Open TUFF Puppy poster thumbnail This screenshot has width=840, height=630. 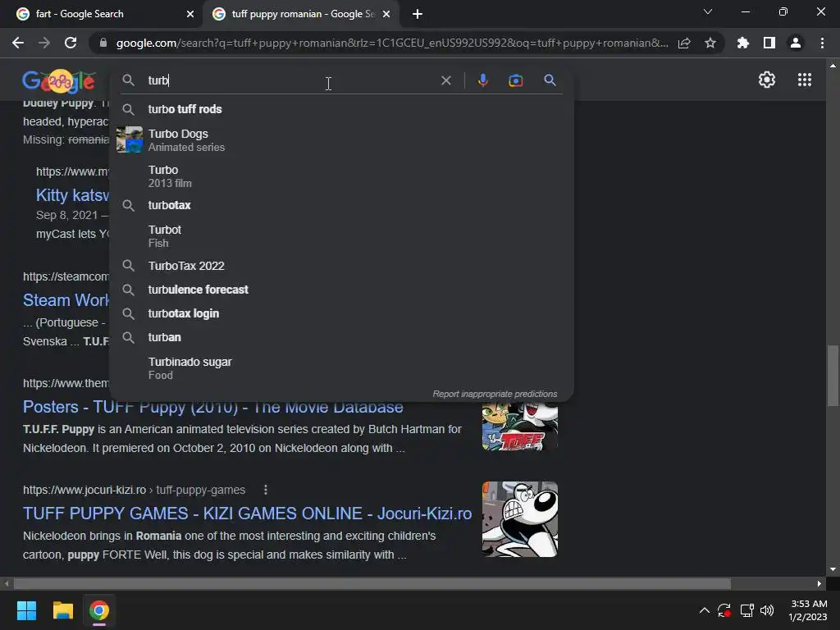click(519, 427)
